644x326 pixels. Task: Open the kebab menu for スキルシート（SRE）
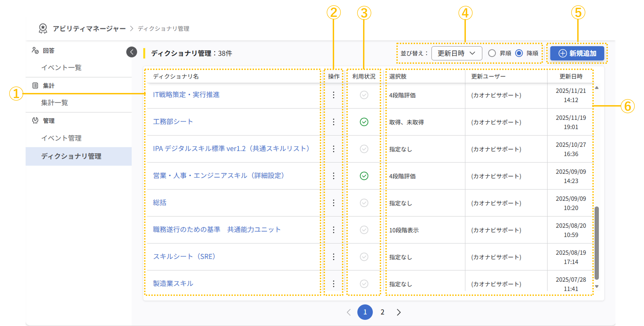tap(334, 257)
